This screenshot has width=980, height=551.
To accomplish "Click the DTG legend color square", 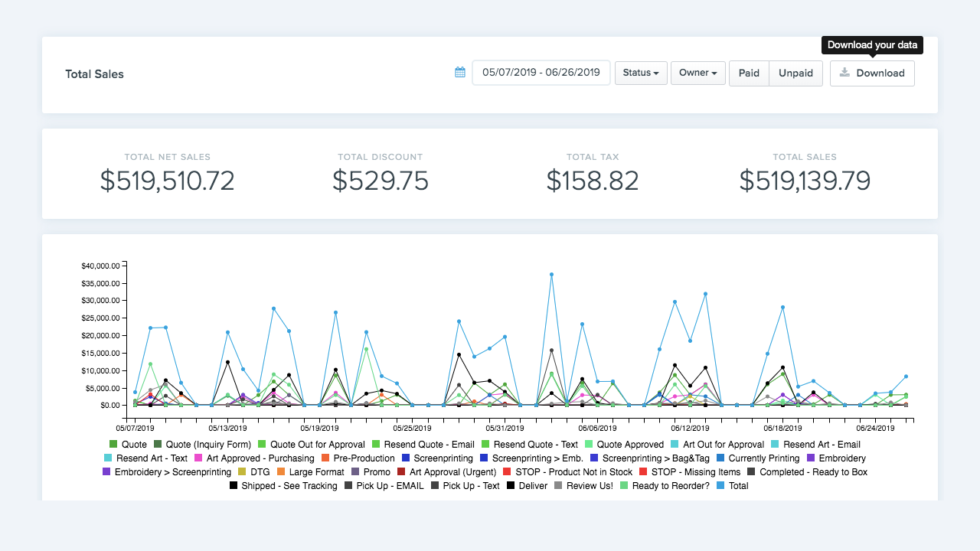I will pyautogui.click(x=243, y=472).
